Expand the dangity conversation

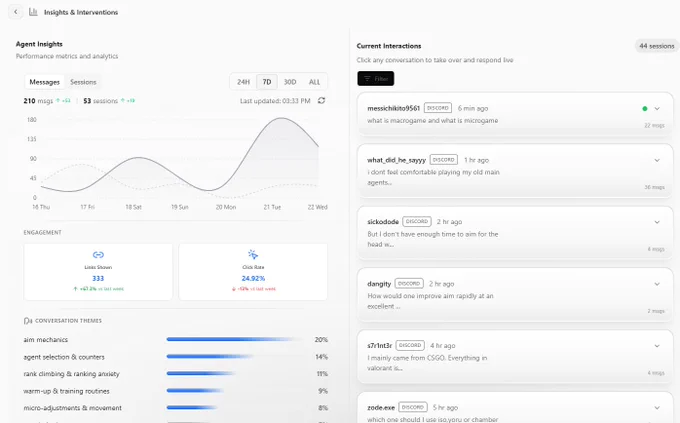tap(657, 284)
